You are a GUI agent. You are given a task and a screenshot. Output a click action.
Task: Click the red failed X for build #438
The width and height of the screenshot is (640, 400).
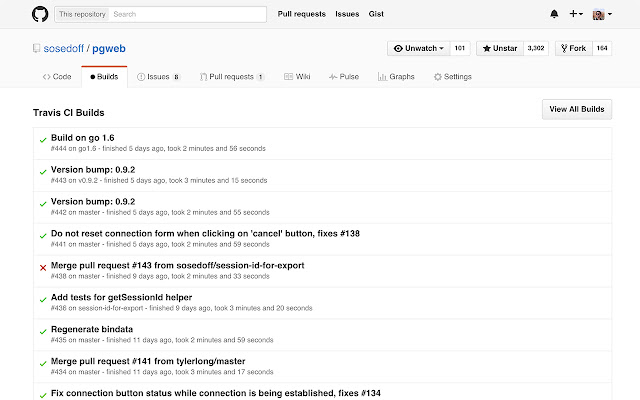click(43, 268)
